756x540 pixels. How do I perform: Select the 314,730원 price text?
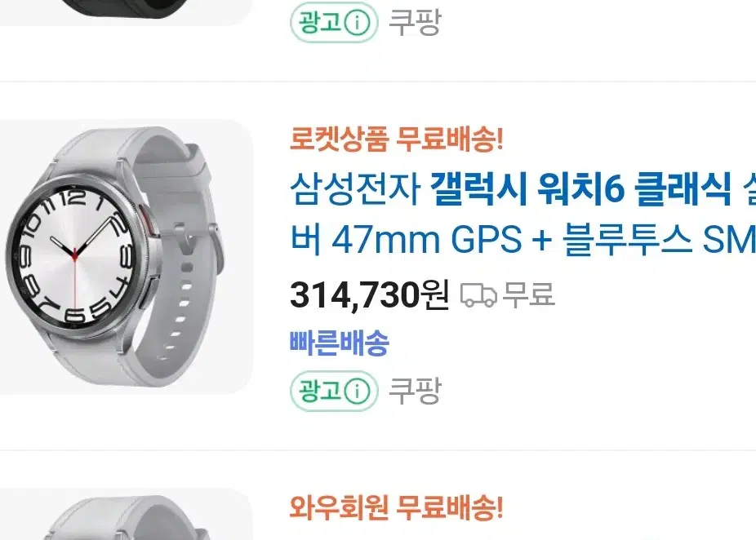click(369, 294)
